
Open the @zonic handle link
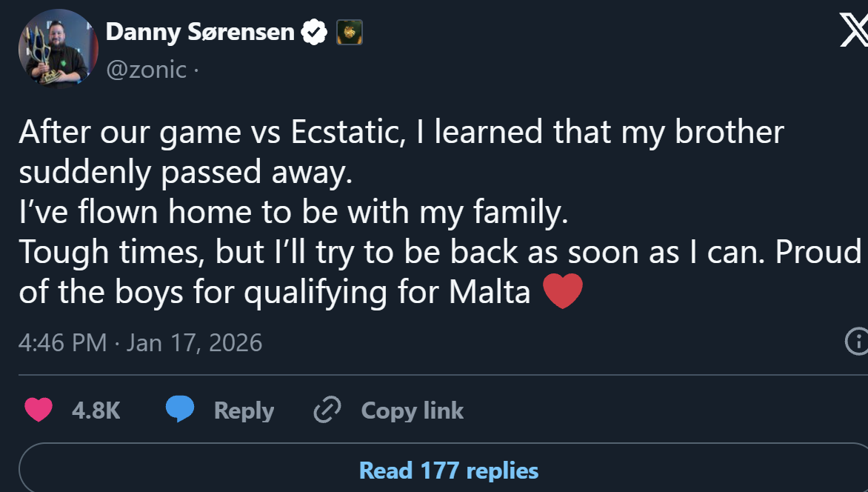147,70
